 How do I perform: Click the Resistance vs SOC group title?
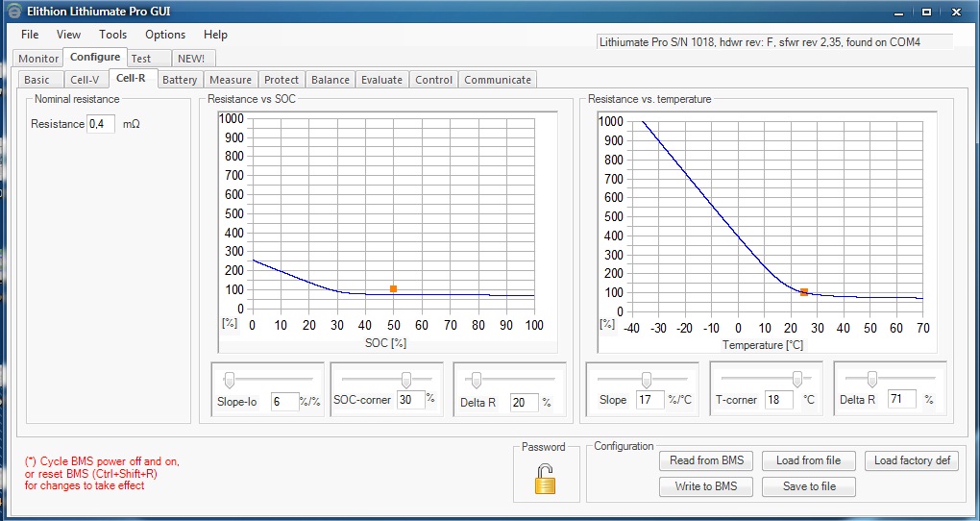click(x=252, y=99)
